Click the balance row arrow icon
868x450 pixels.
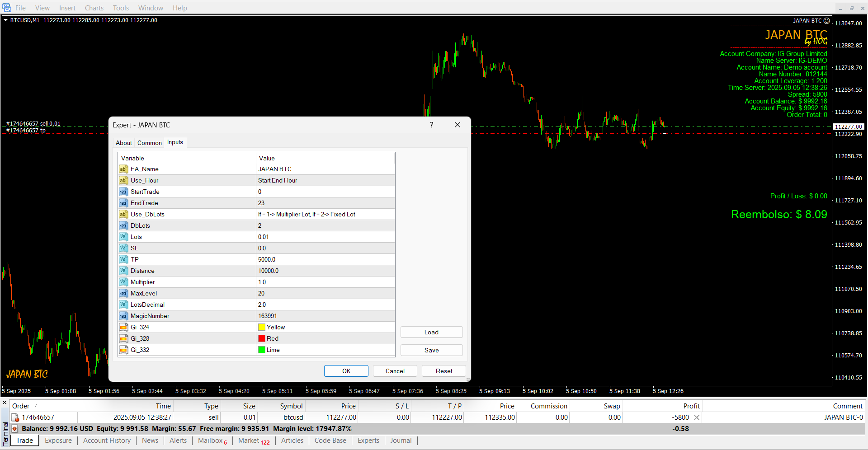14,429
